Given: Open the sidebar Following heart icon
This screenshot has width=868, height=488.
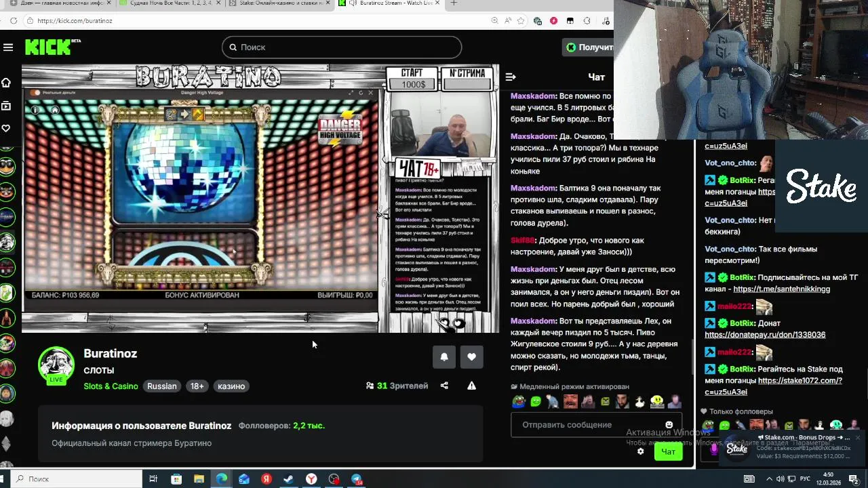Looking at the screenshot, I should pos(6,128).
